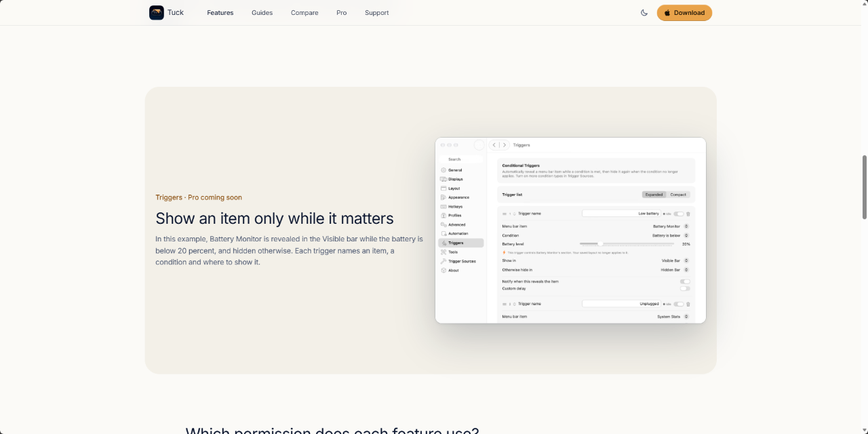Select Layout in the settings sidebar
868x434 pixels.
point(450,189)
